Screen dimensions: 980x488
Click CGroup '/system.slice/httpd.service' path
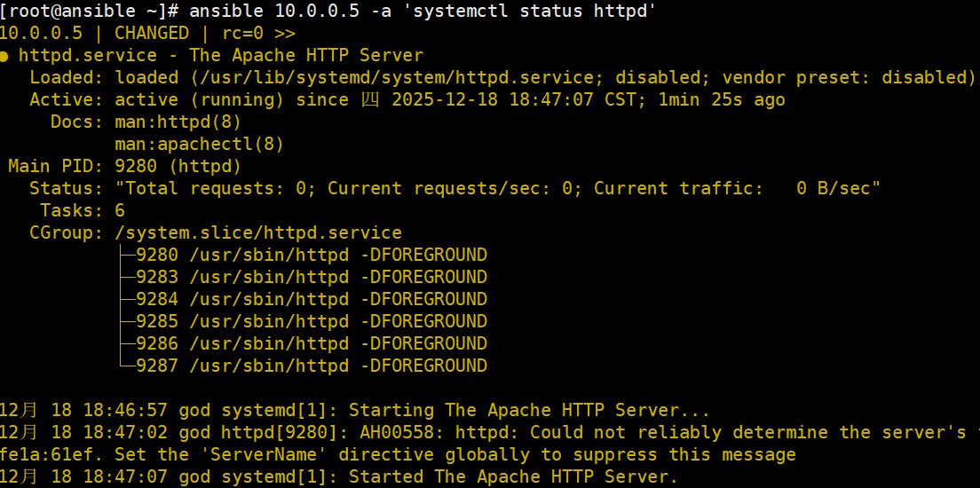258,233
